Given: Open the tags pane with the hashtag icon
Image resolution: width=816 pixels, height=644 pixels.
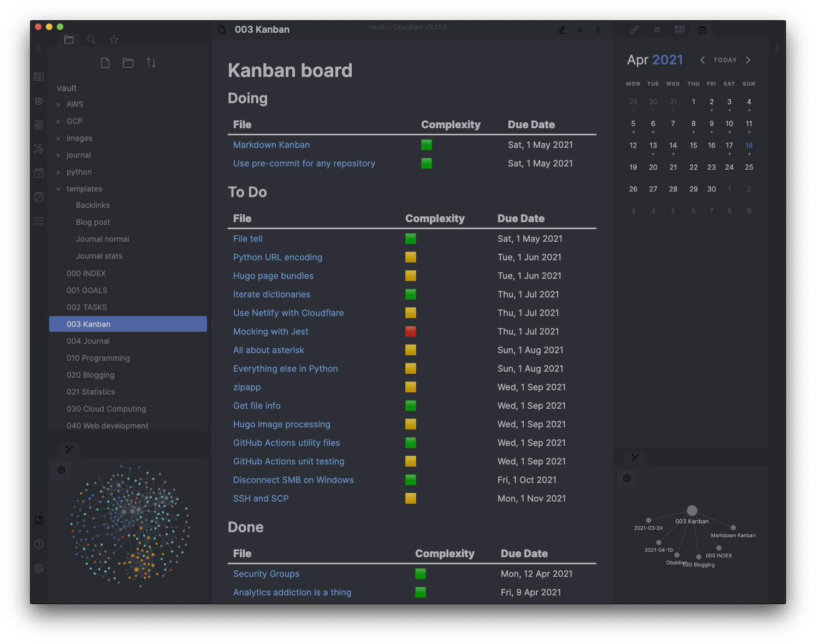Looking at the screenshot, I should (x=657, y=29).
